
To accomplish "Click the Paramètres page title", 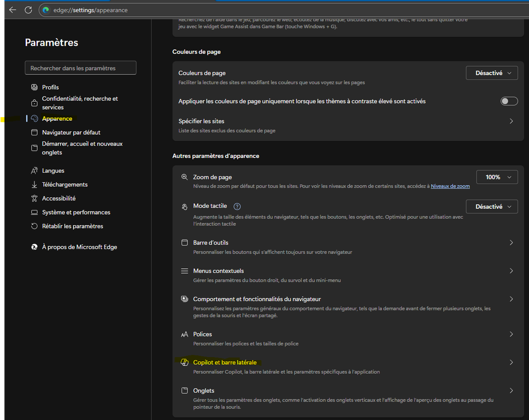I will click(x=51, y=43).
